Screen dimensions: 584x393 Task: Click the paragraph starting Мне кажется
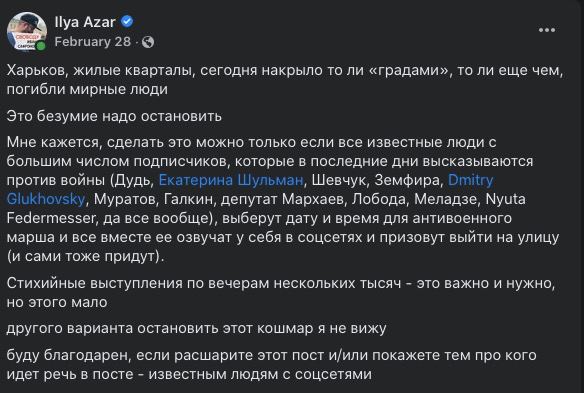pos(283,199)
